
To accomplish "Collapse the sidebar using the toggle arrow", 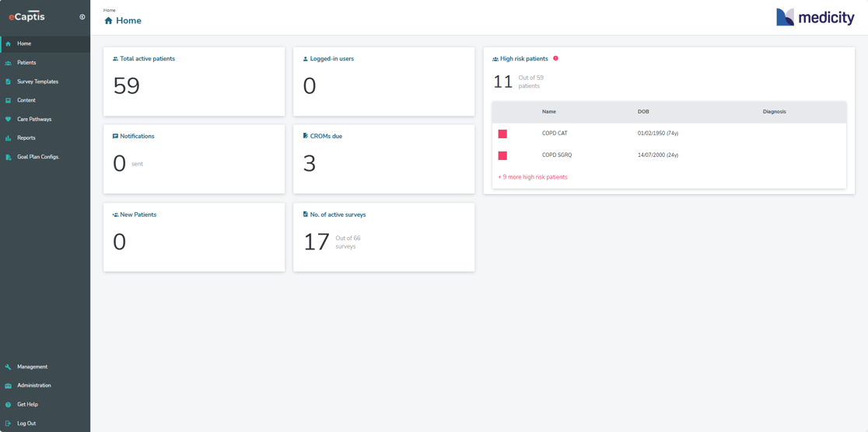I will coord(82,16).
